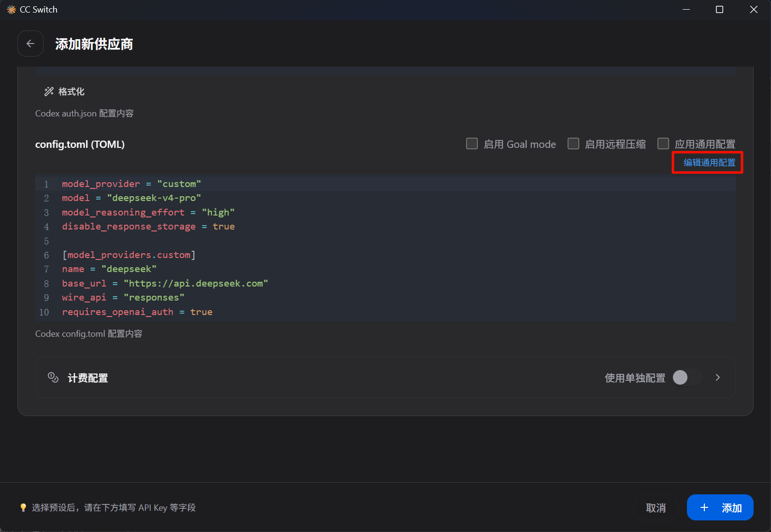Click the model_provider = "custom" line

[x=131, y=184]
